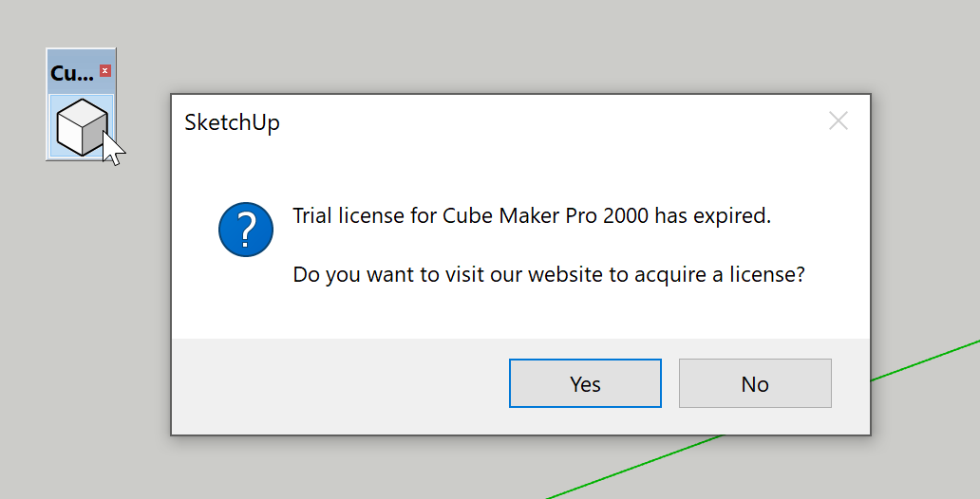Close the floating Cu... toolbar
The height and width of the screenshot is (499, 980).
click(105, 71)
